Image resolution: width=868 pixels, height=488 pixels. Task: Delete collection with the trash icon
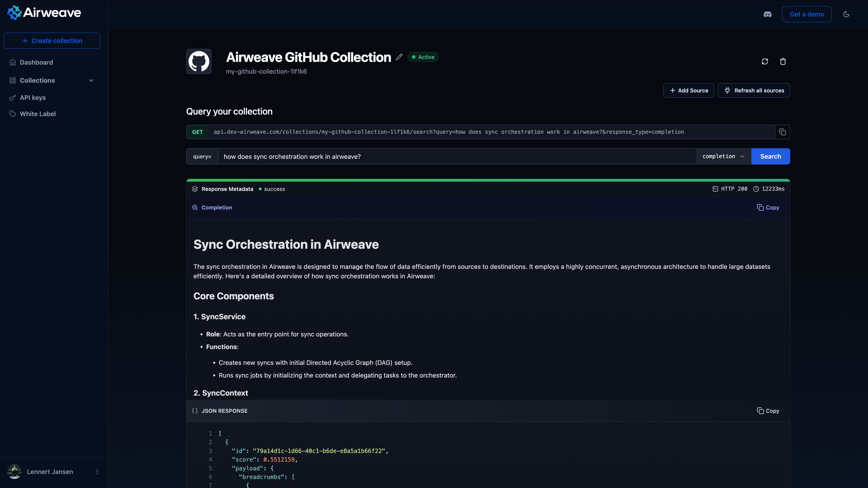tap(783, 61)
